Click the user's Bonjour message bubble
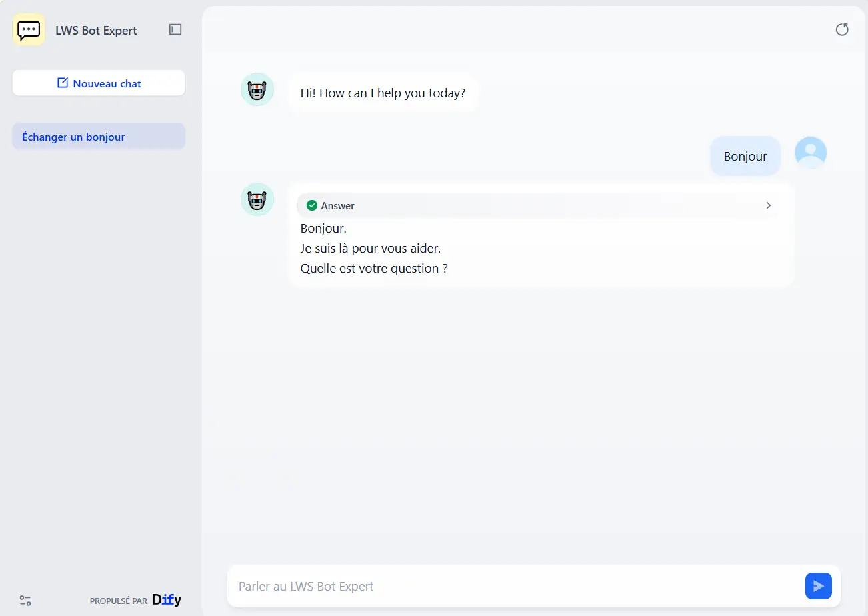The width and height of the screenshot is (868, 616). coord(745,156)
